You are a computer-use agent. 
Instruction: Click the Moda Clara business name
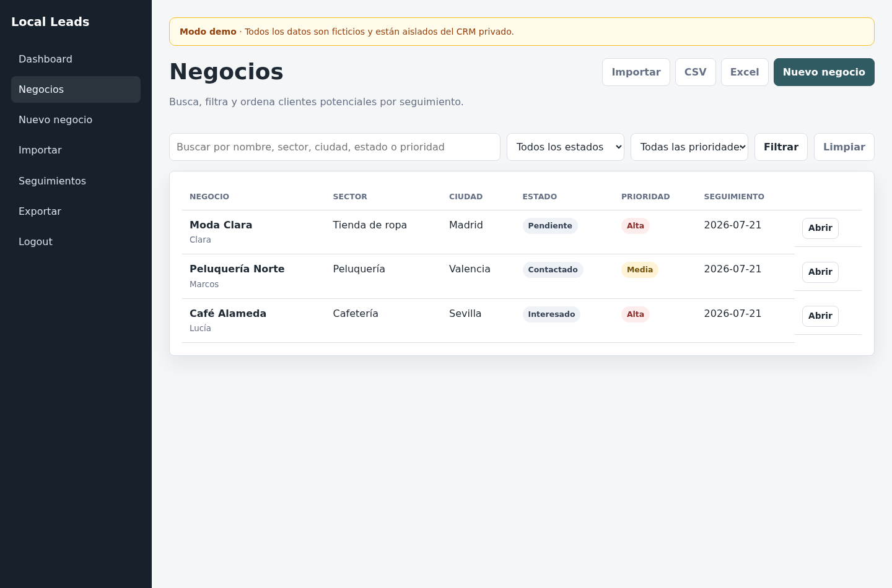click(221, 225)
